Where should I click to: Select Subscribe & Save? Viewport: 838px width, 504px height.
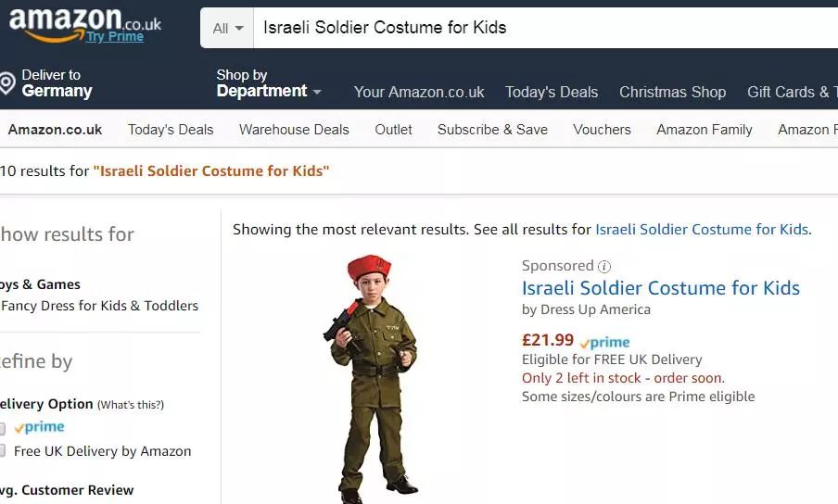coord(492,130)
